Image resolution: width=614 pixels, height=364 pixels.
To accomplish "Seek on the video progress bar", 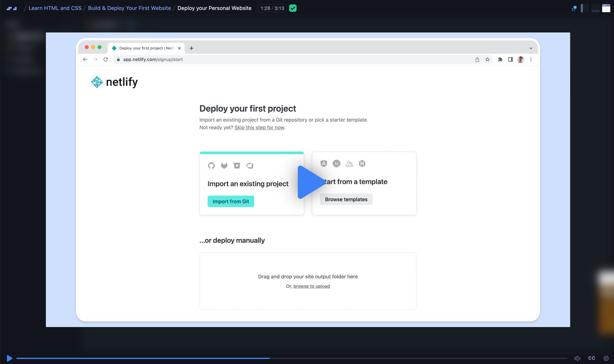I will coord(292,358).
